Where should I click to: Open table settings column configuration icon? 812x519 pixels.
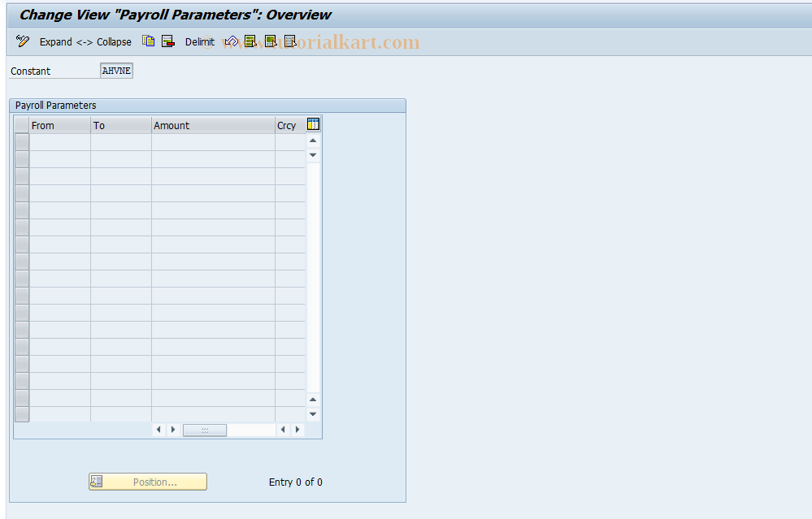tap(313, 124)
